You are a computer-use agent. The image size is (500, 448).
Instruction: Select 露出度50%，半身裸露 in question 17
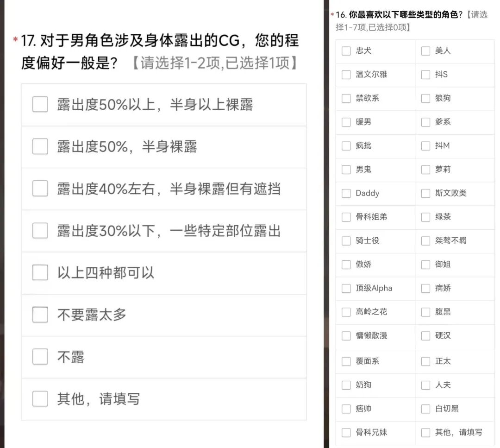pos(40,146)
